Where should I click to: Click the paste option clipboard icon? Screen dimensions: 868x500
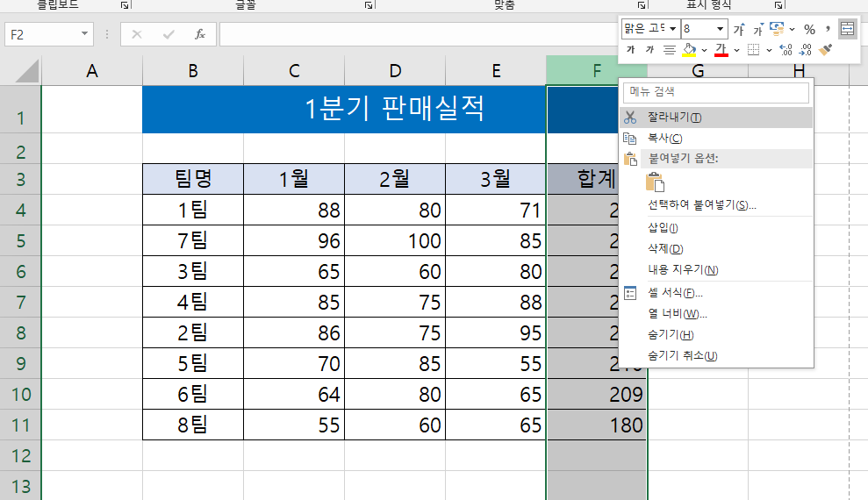tap(655, 182)
